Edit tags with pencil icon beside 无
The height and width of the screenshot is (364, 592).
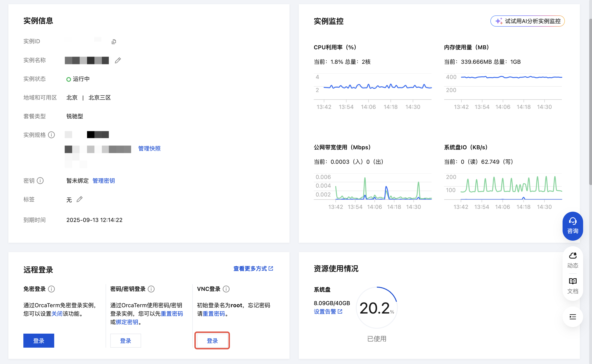[79, 199]
